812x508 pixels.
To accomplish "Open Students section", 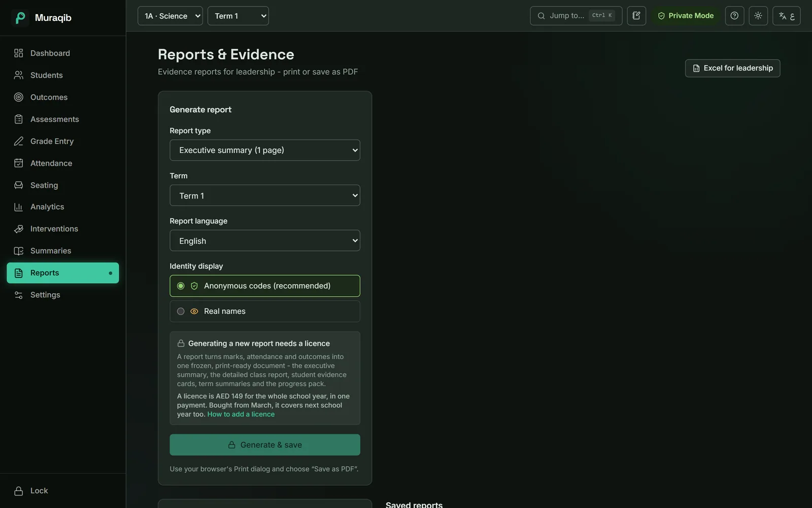I will (63, 75).
